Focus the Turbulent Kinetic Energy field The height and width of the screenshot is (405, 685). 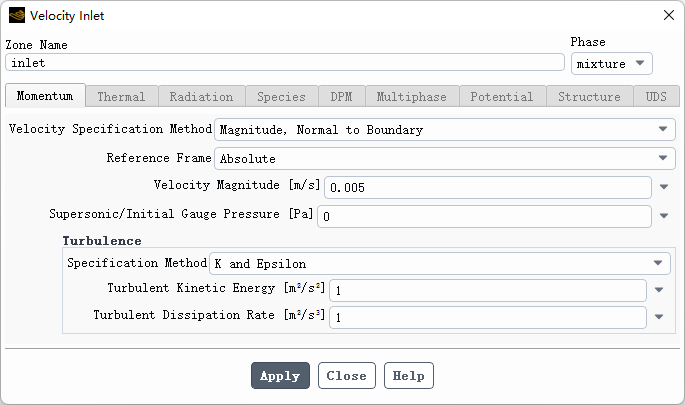(x=489, y=290)
